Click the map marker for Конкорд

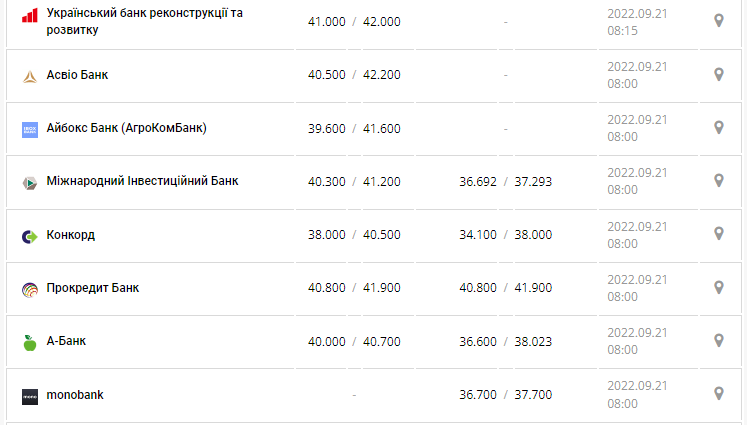[718, 234]
